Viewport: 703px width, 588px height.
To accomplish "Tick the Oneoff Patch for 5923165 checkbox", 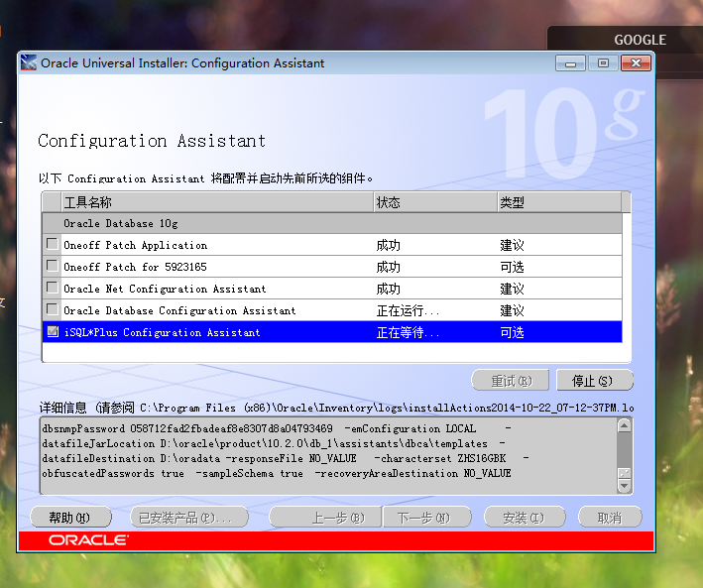I will pyautogui.click(x=53, y=266).
